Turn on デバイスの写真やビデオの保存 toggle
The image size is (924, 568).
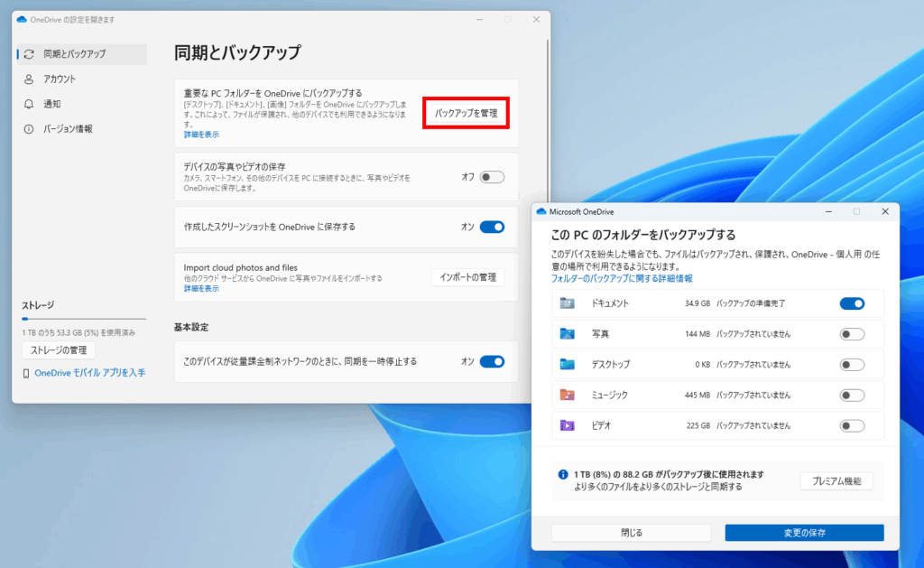coord(492,177)
